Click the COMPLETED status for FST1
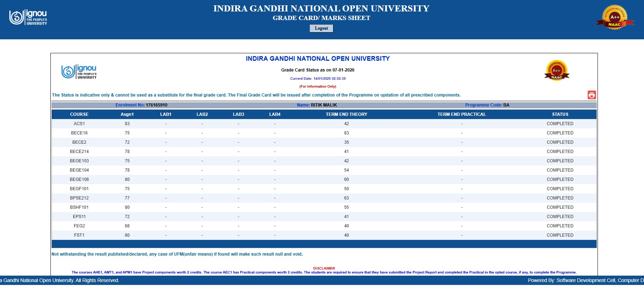The image size is (644, 286). [560, 235]
